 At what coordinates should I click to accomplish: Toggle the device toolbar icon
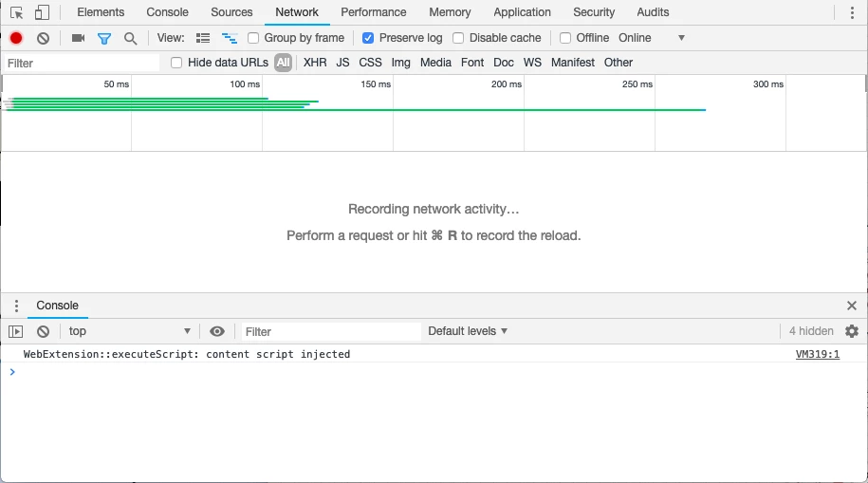[x=42, y=12]
